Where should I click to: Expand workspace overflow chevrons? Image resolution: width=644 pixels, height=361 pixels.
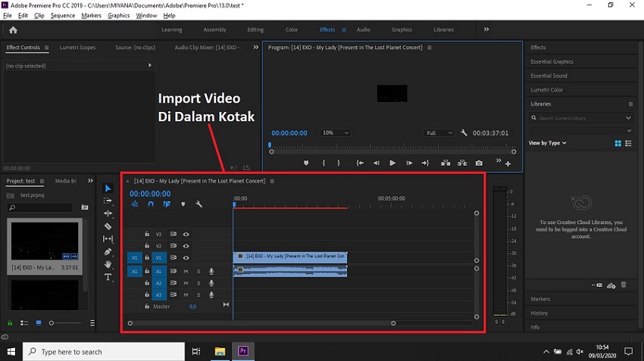pyautogui.click(x=486, y=30)
